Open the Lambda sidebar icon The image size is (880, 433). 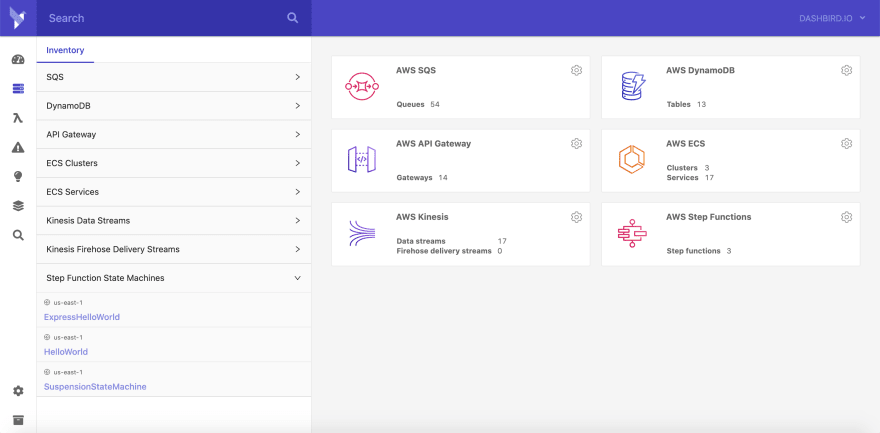(18, 118)
